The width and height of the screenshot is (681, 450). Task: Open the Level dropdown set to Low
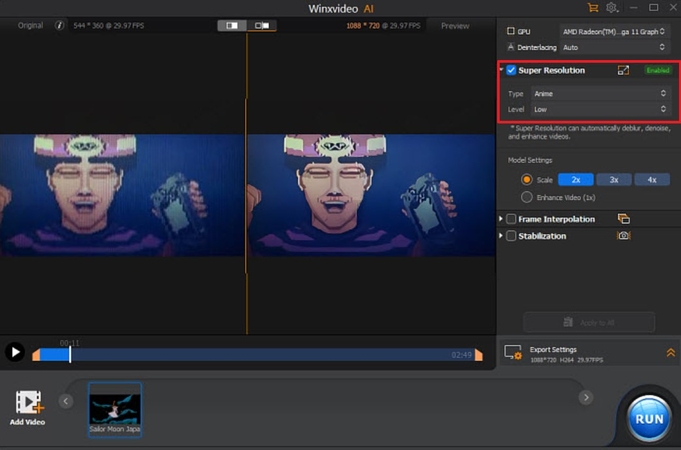click(600, 109)
